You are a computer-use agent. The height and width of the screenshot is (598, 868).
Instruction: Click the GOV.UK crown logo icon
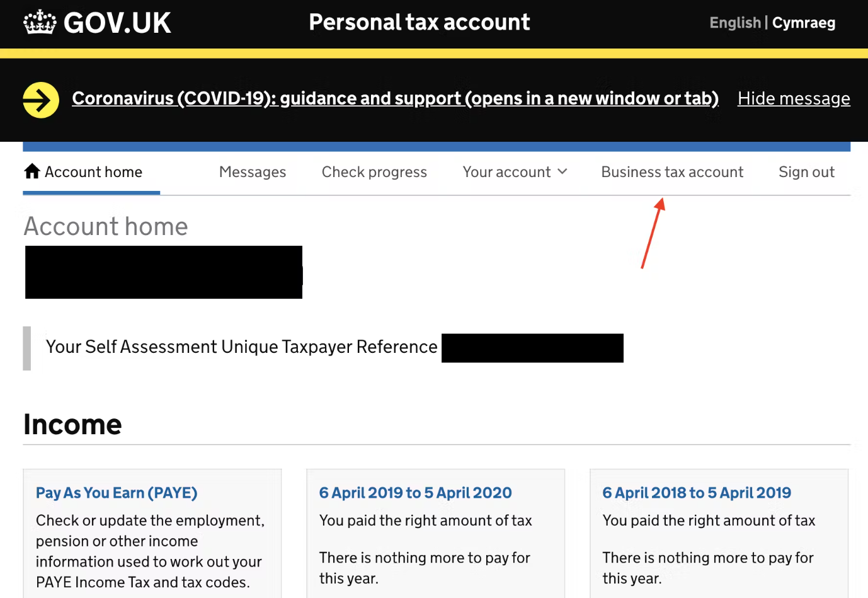(40, 22)
